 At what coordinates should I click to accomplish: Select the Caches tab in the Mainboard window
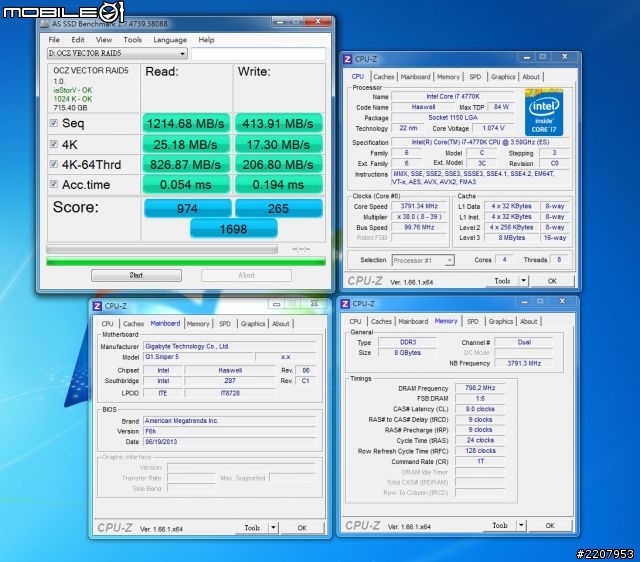(x=133, y=324)
